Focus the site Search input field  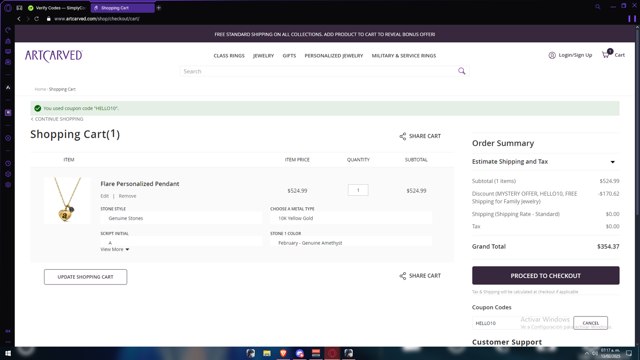[318, 71]
